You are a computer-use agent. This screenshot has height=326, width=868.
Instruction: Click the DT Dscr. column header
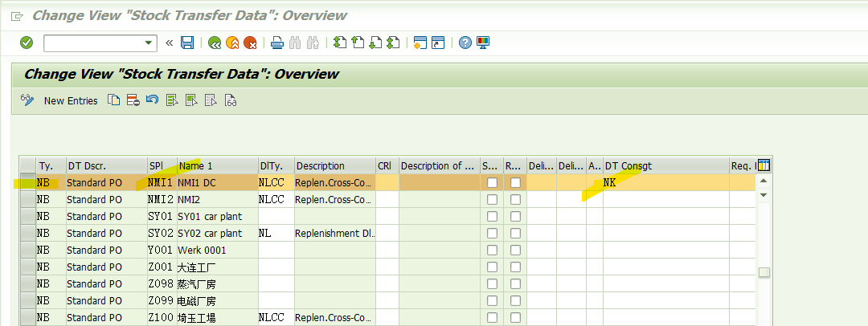pyautogui.click(x=106, y=165)
